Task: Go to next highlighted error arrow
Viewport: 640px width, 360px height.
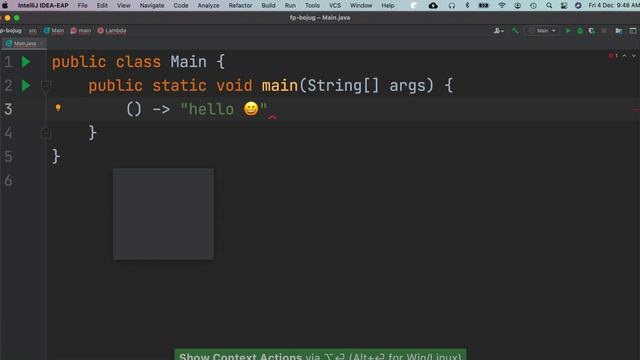Action: pos(633,56)
